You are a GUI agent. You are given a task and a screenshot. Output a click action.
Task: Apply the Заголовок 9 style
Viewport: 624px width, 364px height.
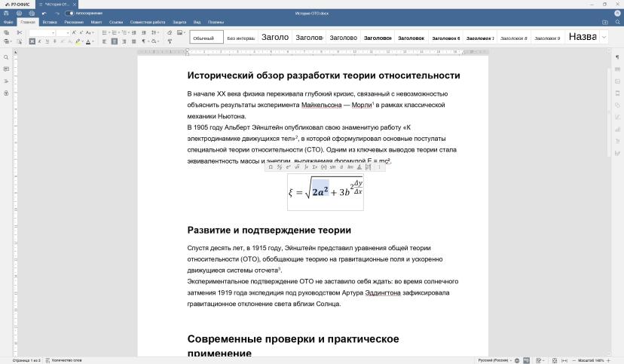[547, 37]
